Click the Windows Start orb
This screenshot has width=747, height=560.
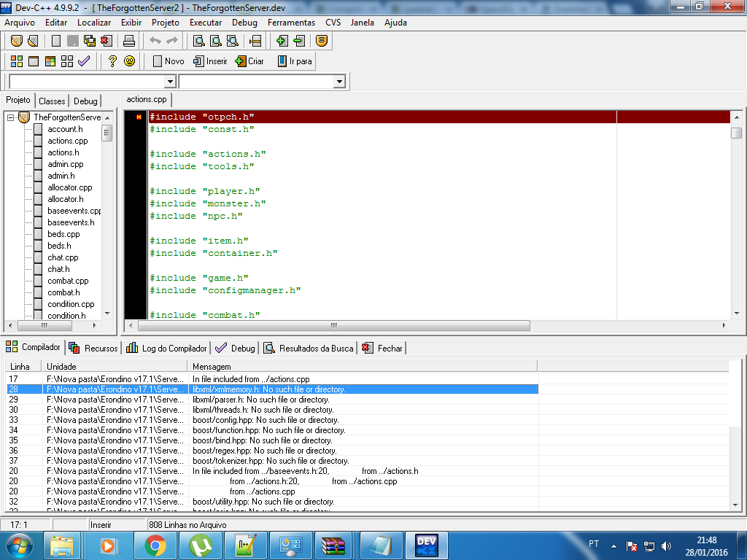point(20,545)
